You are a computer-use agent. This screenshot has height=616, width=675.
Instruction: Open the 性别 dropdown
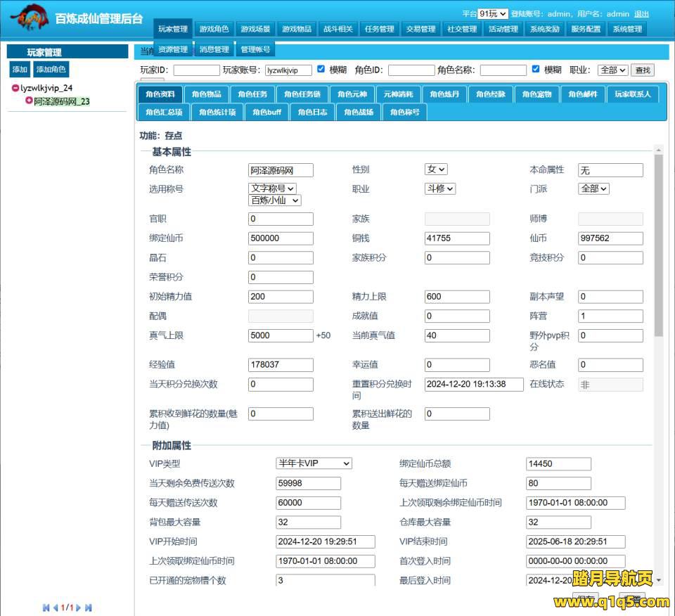pos(436,169)
